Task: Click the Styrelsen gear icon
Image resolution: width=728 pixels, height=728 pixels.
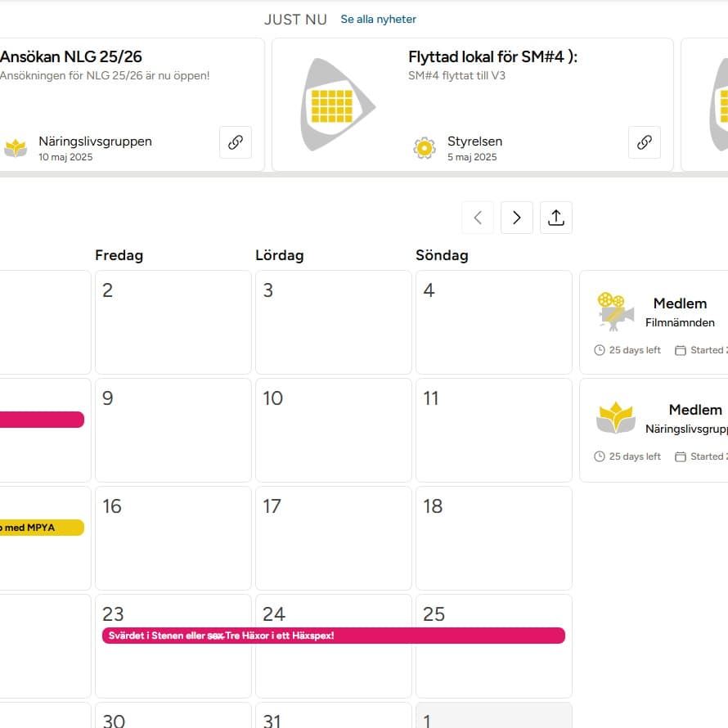Action: point(425,148)
